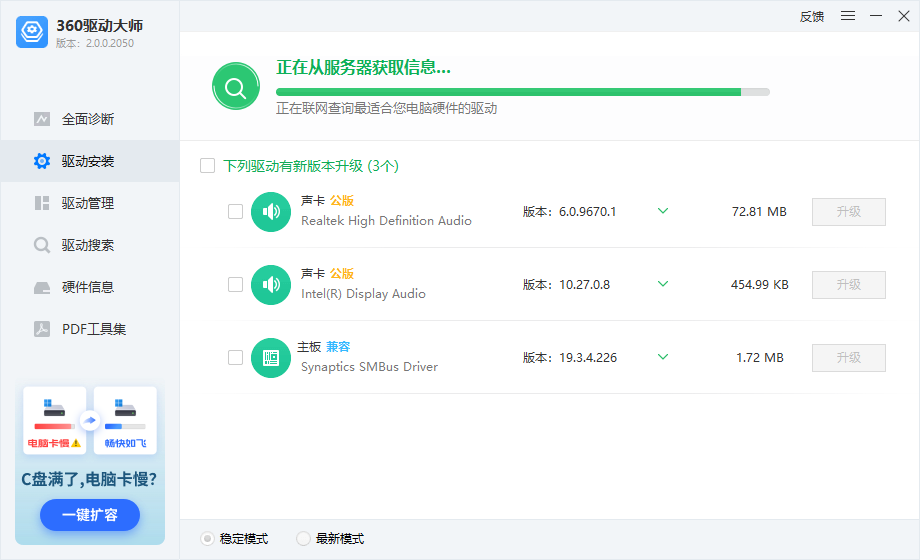This screenshot has width=920, height=560.
Task: Click 升级 for Synaptics SMBus Driver
Action: (849, 358)
